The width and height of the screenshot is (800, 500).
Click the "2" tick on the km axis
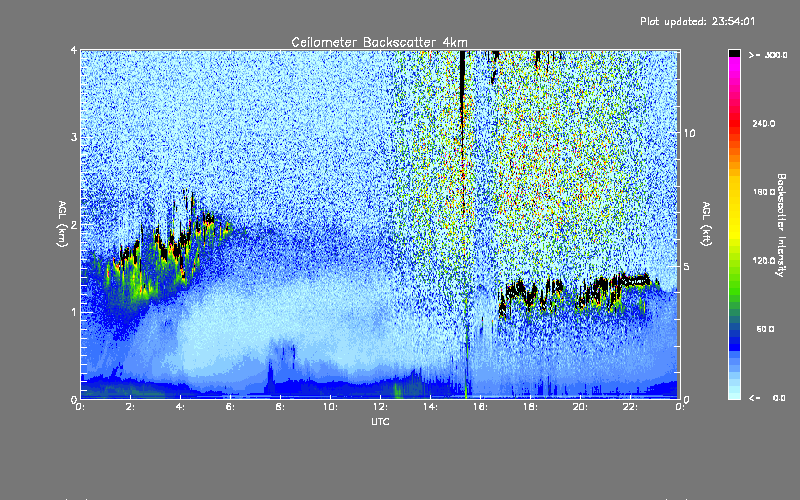point(74,225)
